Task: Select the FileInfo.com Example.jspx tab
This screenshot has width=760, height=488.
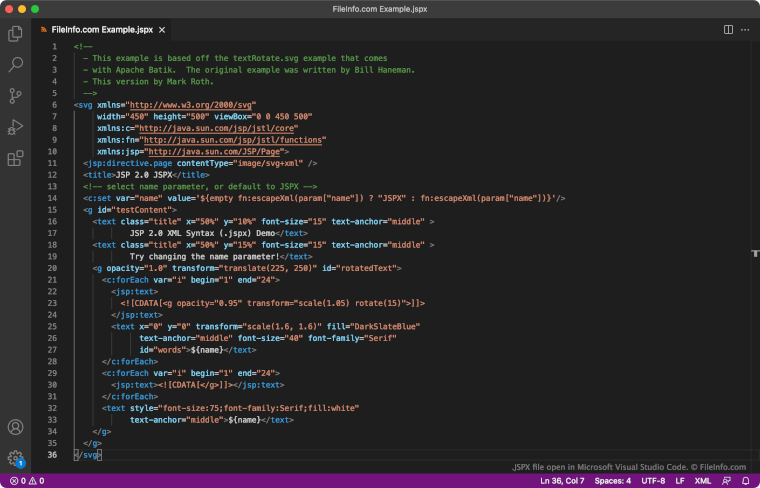Action: pos(103,30)
